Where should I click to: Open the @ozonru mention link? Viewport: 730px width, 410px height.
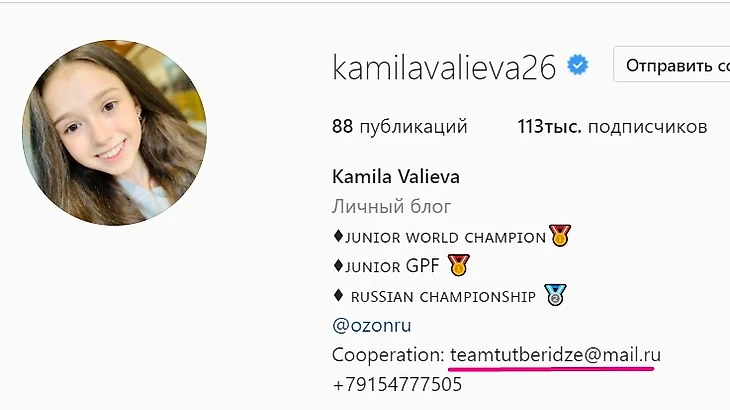[372, 325]
